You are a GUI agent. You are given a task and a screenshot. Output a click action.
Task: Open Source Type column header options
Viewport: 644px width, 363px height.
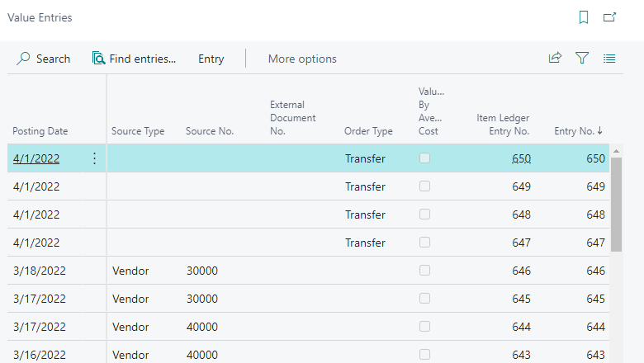[138, 131]
